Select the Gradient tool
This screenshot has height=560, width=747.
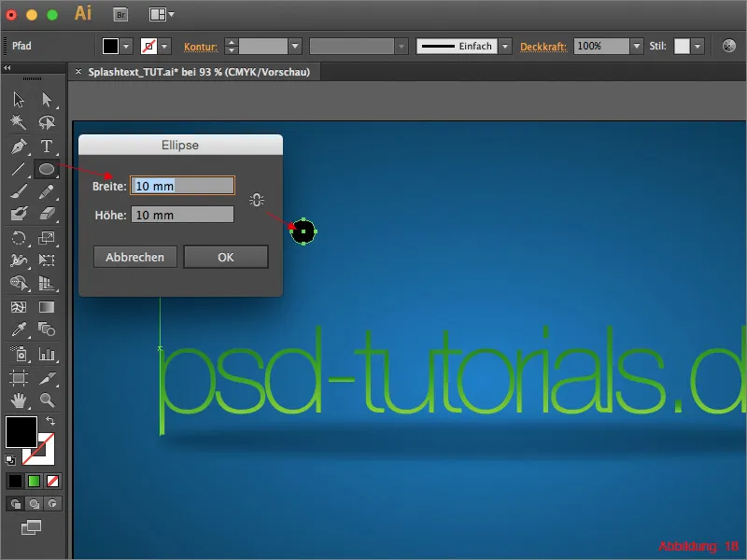pyautogui.click(x=47, y=307)
